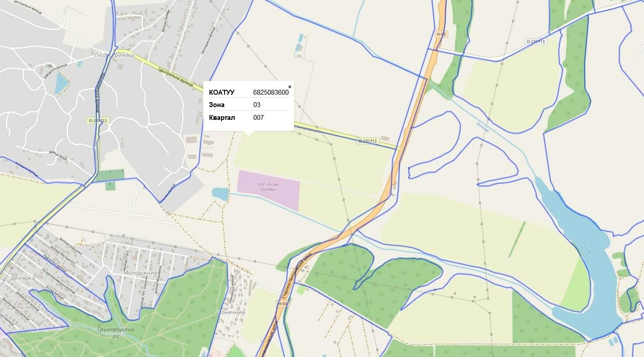Click the Квартал value 007
Image resolution: width=644 pixels, height=357 pixels.
coord(258,118)
